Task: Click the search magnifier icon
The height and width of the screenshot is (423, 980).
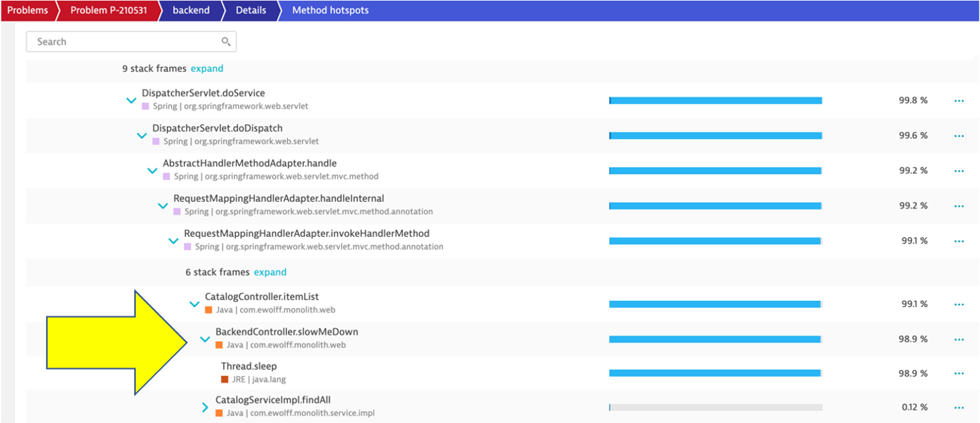Action: pos(226,42)
